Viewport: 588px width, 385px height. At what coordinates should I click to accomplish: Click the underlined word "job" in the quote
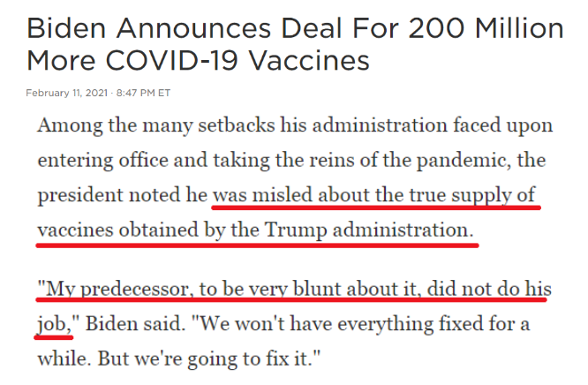coord(55,324)
